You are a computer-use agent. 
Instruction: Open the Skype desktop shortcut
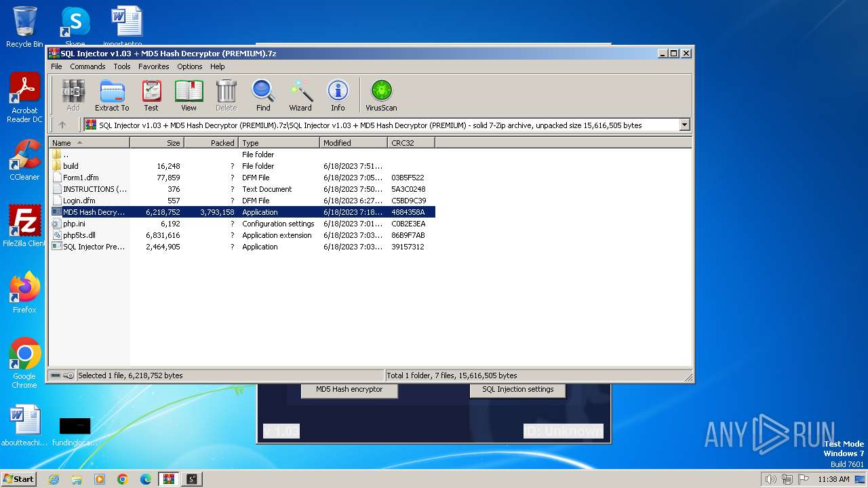point(75,27)
